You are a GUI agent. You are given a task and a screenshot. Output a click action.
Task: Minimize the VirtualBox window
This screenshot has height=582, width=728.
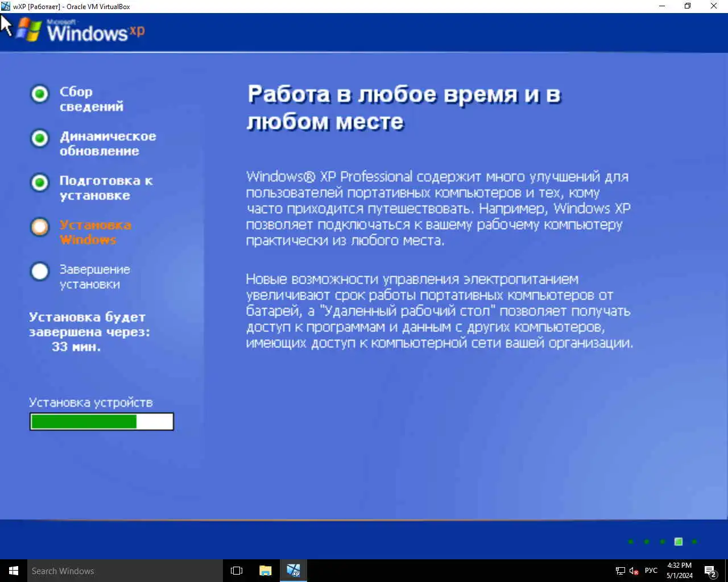pos(662,6)
